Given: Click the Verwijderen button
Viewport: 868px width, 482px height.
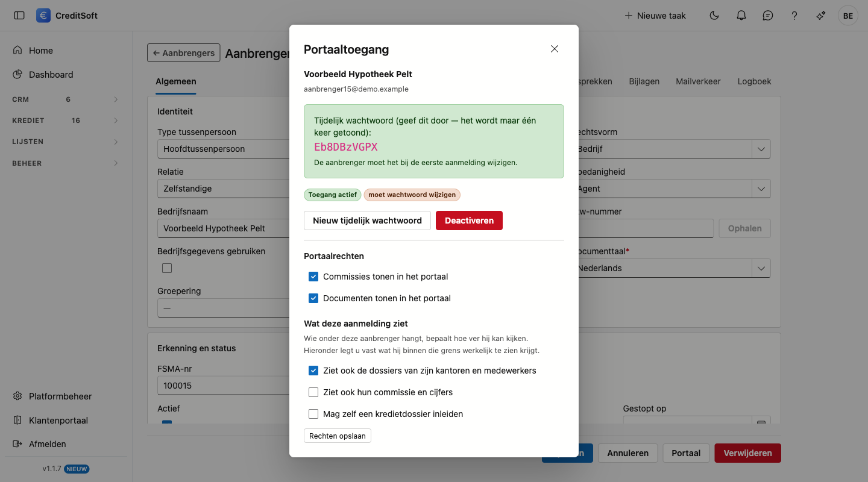Looking at the screenshot, I should pyautogui.click(x=747, y=453).
